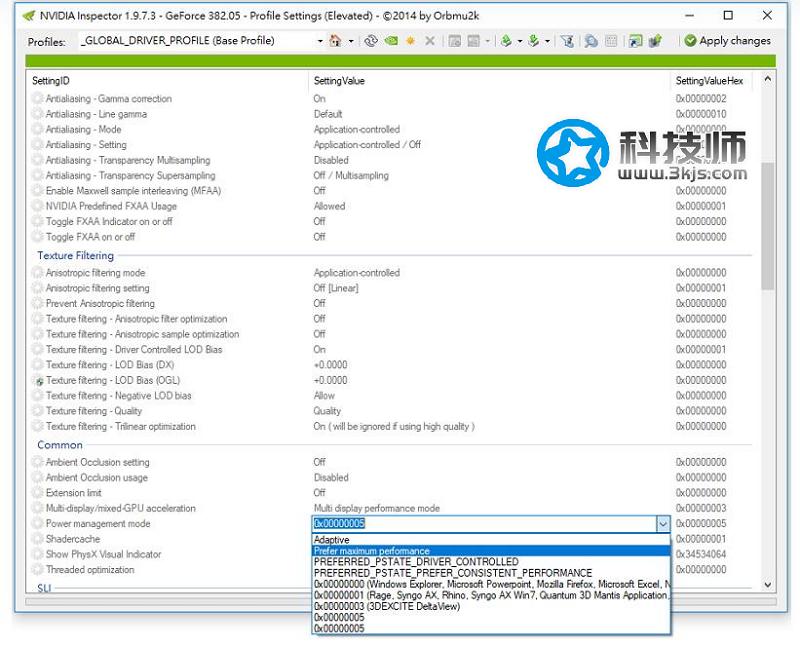Click the remove application from profile icon
This screenshot has height=647, width=800.
tap(474, 41)
